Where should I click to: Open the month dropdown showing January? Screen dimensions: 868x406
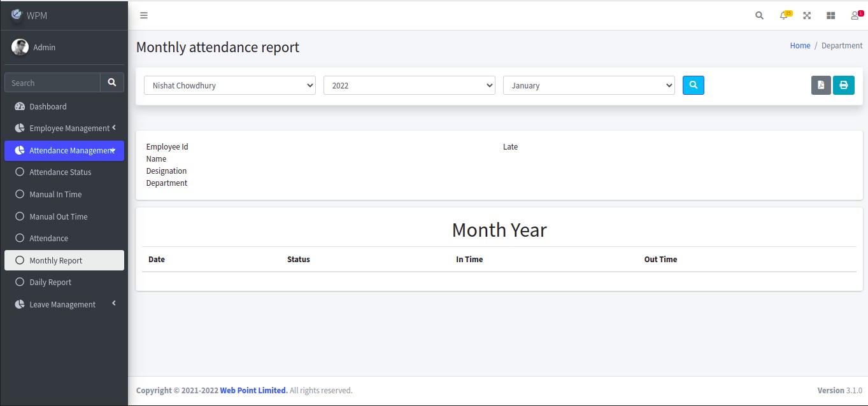[589, 85]
